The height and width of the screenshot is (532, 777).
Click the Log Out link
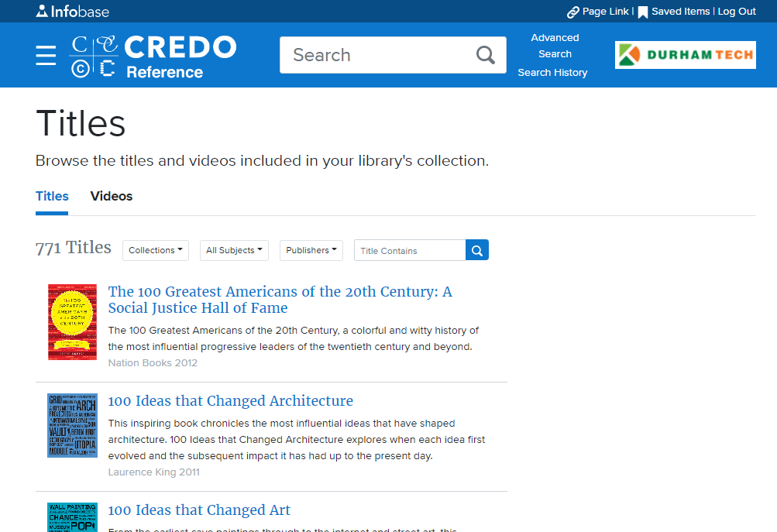point(737,12)
